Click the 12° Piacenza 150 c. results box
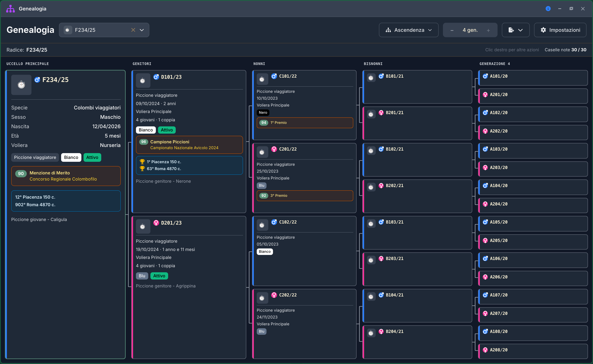The image size is (593, 364). click(66, 201)
